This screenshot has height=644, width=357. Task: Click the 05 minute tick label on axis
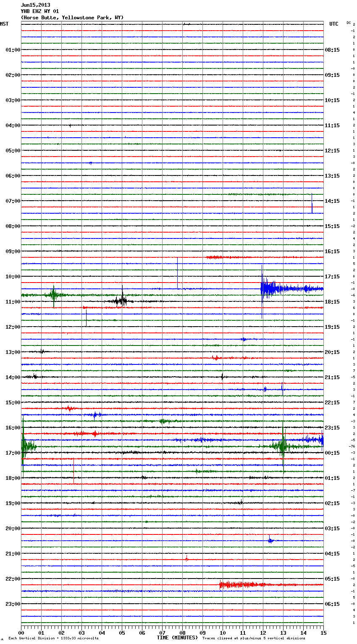122,633
